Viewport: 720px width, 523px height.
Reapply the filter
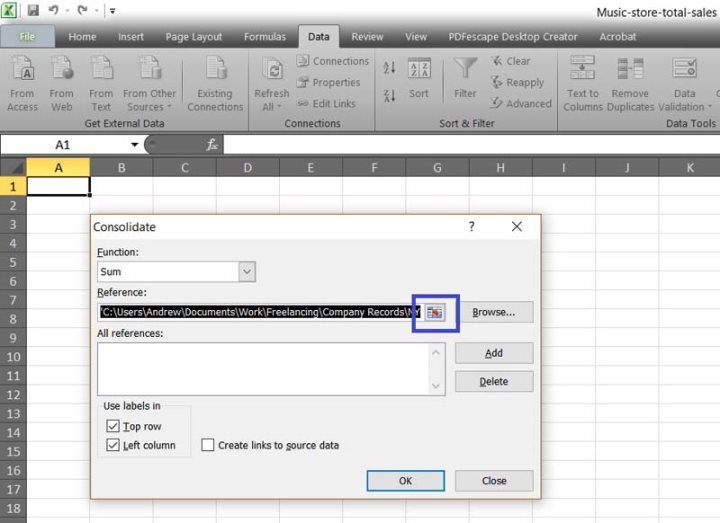tap(518, 83)
